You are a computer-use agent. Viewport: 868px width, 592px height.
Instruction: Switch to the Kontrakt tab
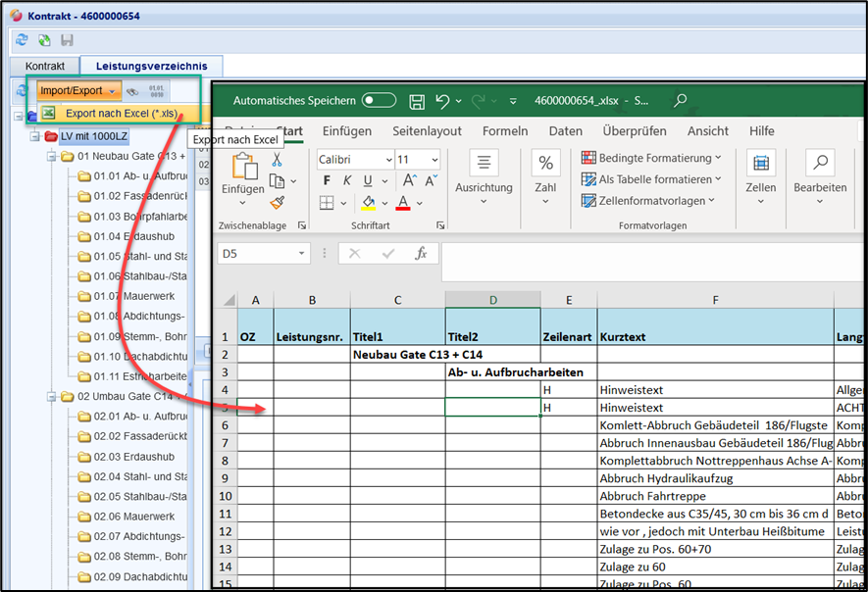(45, 67)
